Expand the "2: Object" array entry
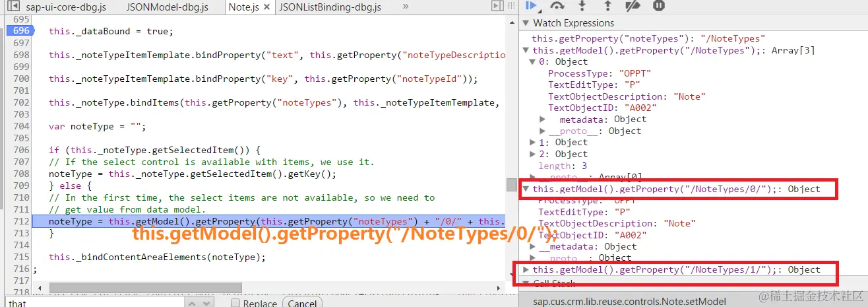 click(x=533, y=154)
